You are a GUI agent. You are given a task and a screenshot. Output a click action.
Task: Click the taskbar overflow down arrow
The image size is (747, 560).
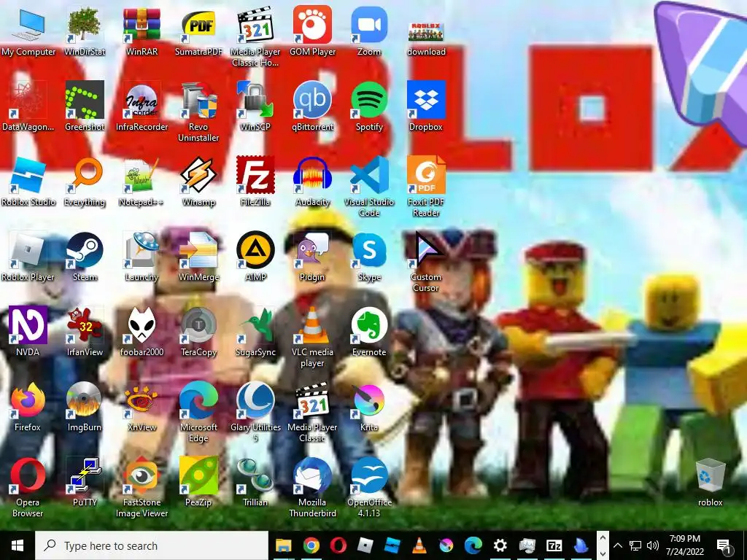pyautogui.click(x=603, y=554)
